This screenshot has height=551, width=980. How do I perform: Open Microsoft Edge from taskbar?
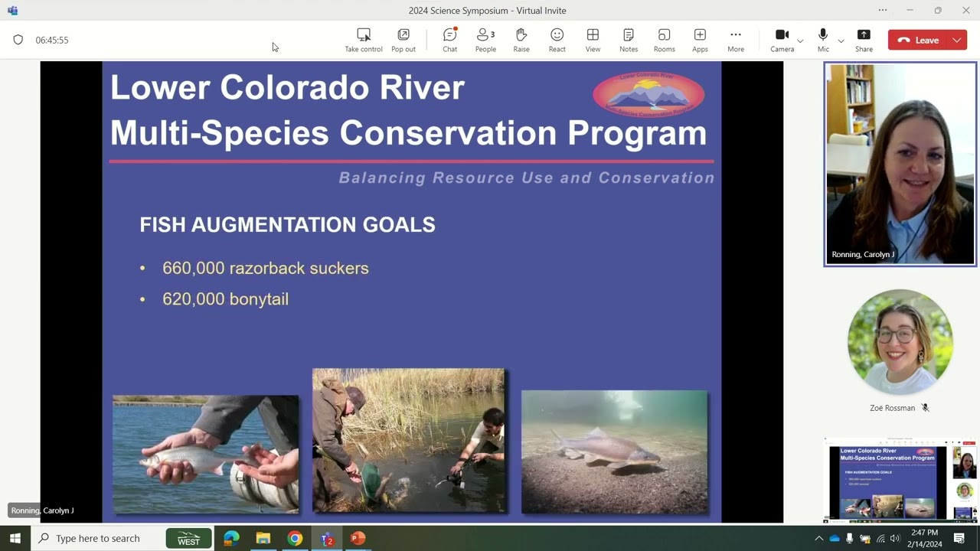231,538
